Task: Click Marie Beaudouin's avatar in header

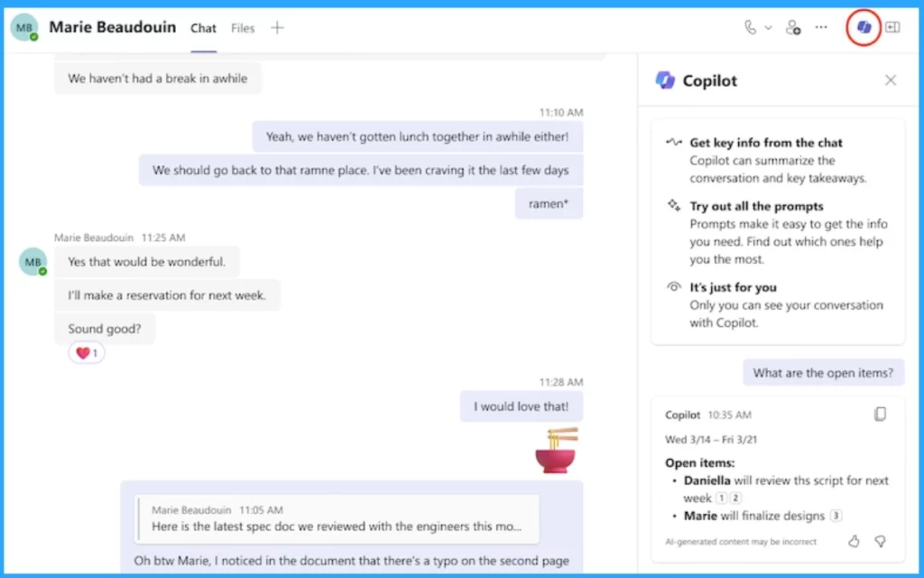Action: [x=24, y=27]
